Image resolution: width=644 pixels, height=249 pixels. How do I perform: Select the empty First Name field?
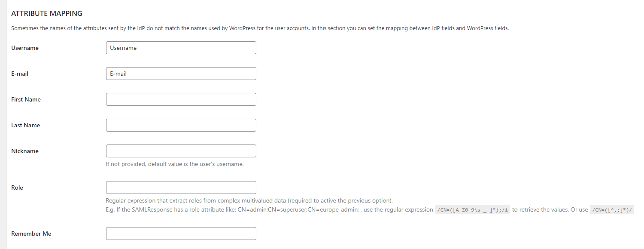point(181,99)
